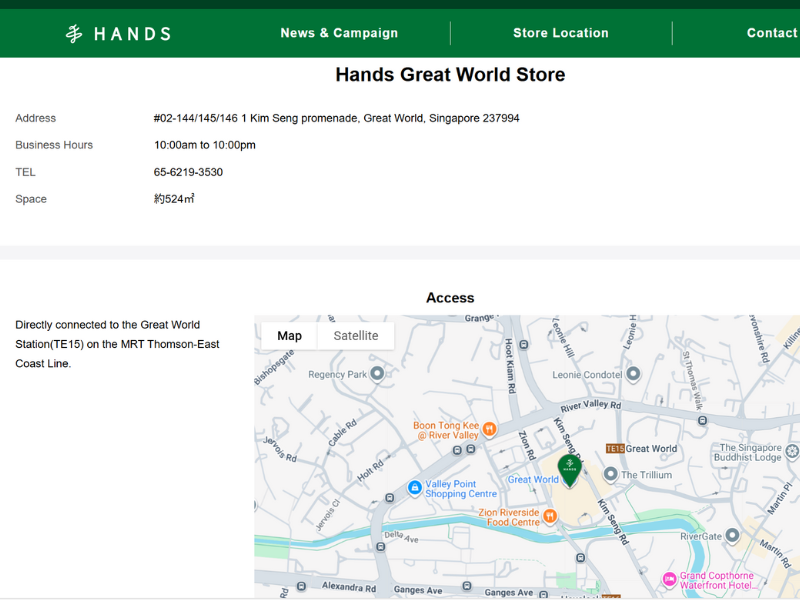Click the Kim Seng Rd label on the map
Screen dimensions: 800x600
[x=612, y=521]
